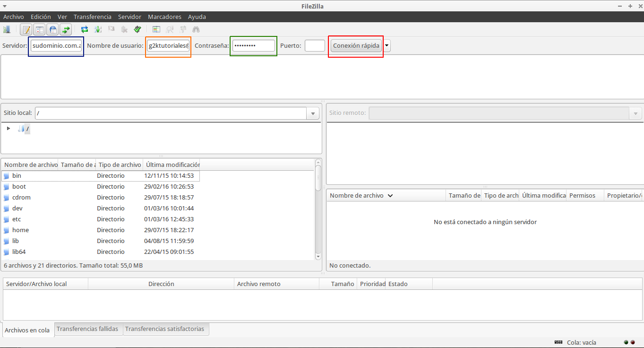
Task: Click the Puerto input field
Action: [315, 46]
